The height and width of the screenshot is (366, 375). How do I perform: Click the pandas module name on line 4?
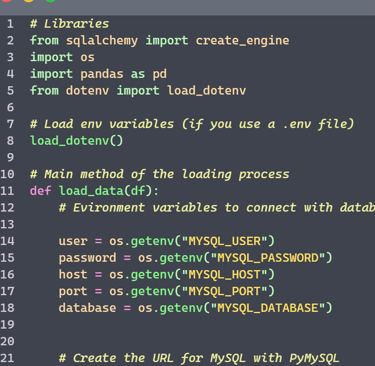(102, 74)
